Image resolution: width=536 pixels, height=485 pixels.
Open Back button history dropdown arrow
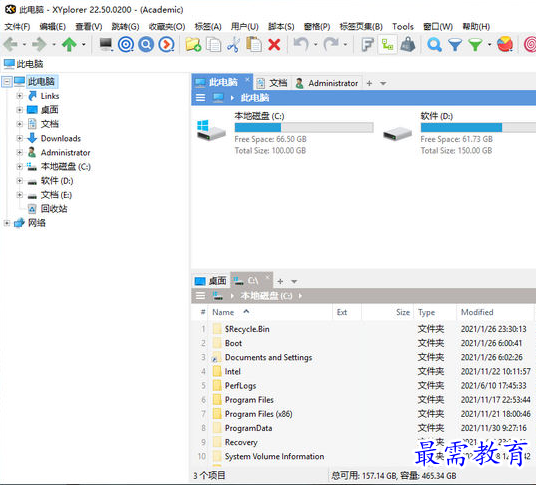(x=24, y=44)
